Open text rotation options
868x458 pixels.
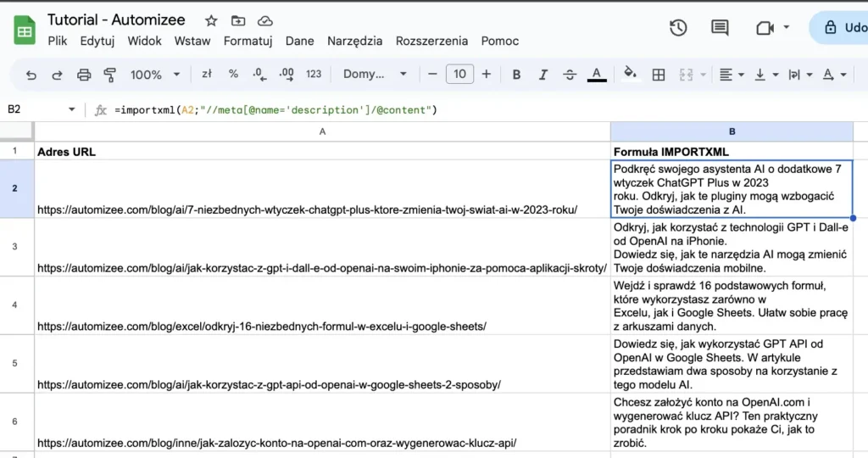[834, 75]
